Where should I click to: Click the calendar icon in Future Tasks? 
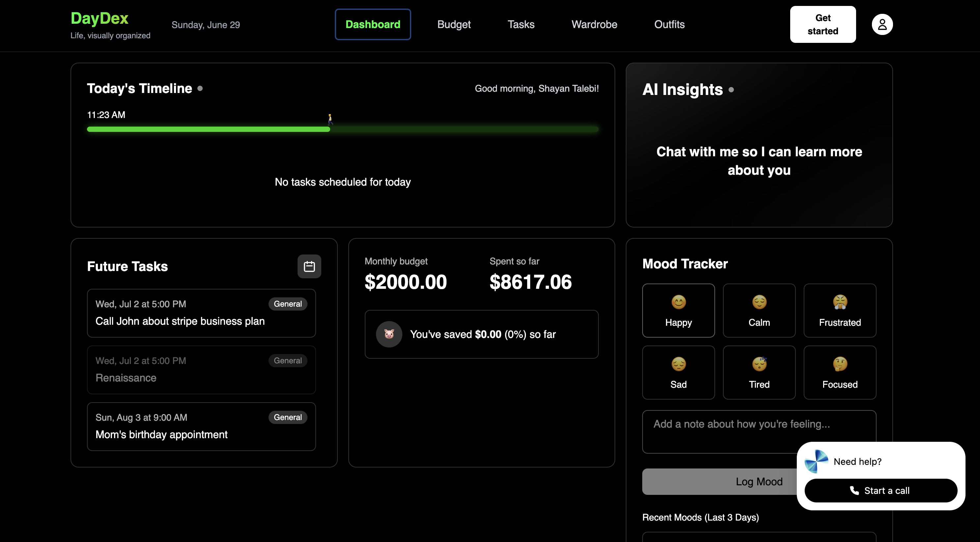coord(309,266)
